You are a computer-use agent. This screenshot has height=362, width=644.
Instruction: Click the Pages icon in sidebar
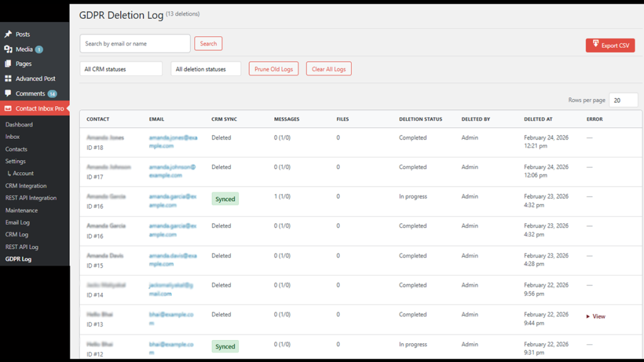[x=8, y=64]
